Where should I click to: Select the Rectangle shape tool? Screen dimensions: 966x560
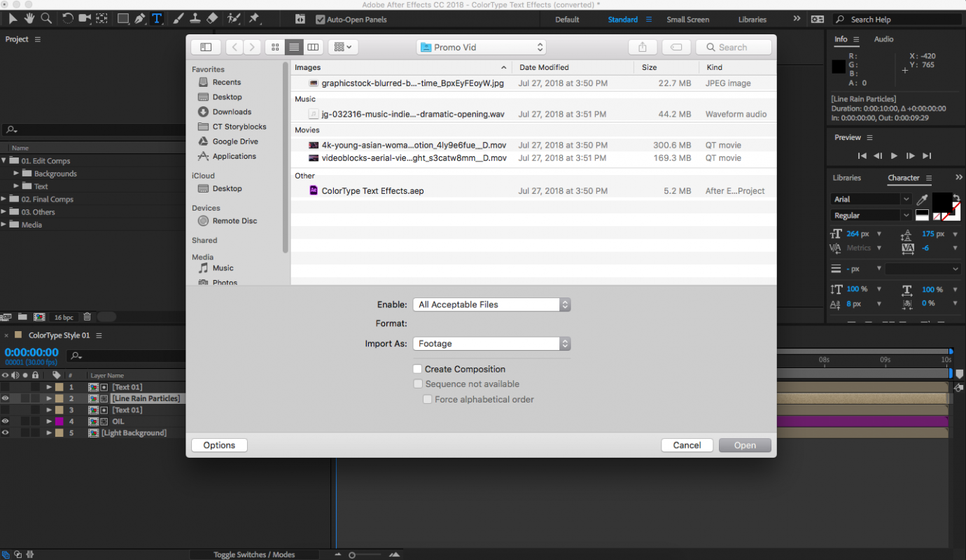123,19
